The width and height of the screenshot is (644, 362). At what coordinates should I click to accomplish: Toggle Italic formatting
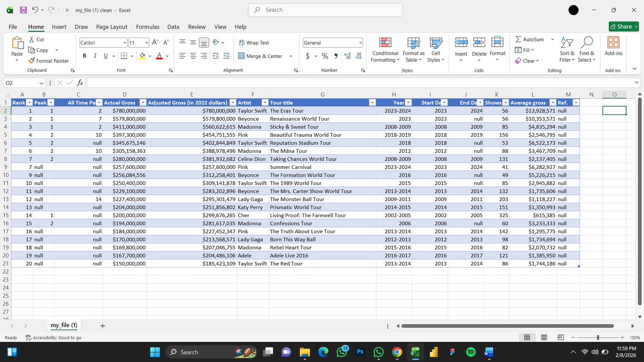click(95, 56)
